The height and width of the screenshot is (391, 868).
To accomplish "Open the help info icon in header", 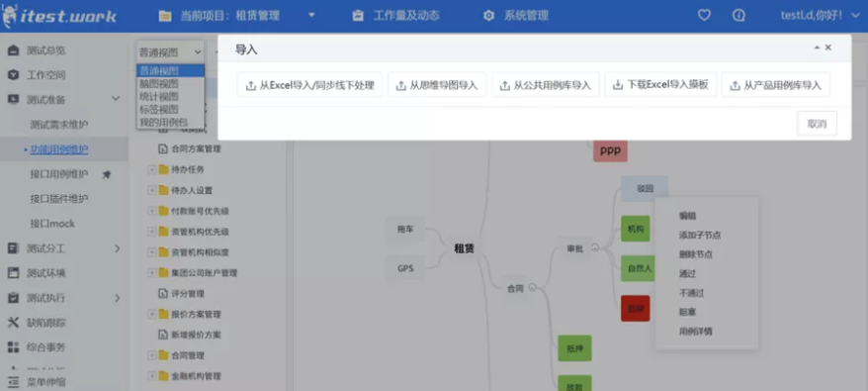I will 738,16.
